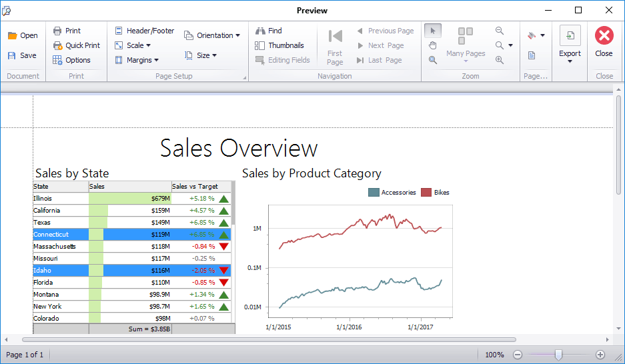Open the Export menu
The width and height of the screenshot is (625, 364).
[x=570, y=45]
